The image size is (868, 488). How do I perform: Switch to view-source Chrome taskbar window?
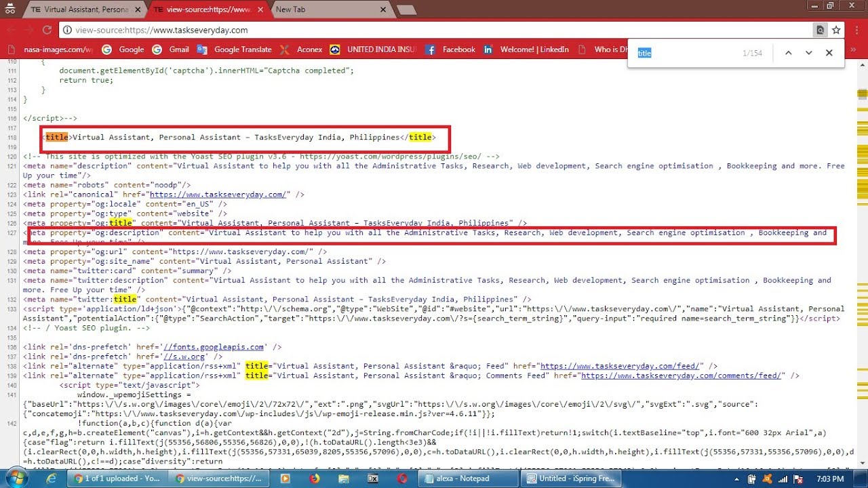[220, 478]
